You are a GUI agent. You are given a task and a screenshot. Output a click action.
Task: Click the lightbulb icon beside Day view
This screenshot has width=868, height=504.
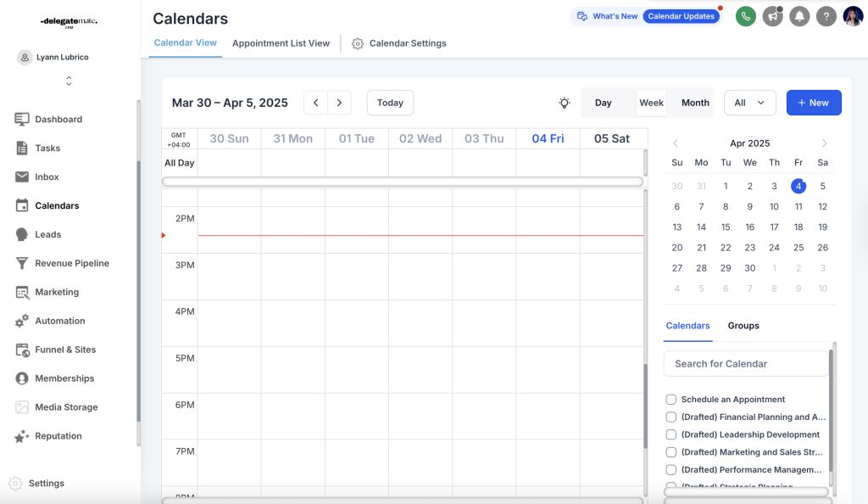(565, 103)
